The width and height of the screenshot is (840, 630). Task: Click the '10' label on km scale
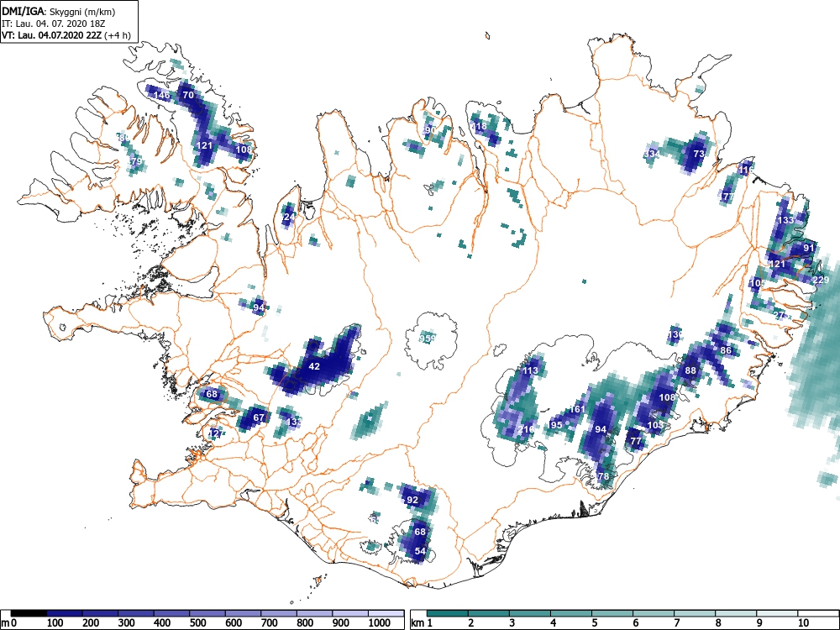tap(802, 623)
